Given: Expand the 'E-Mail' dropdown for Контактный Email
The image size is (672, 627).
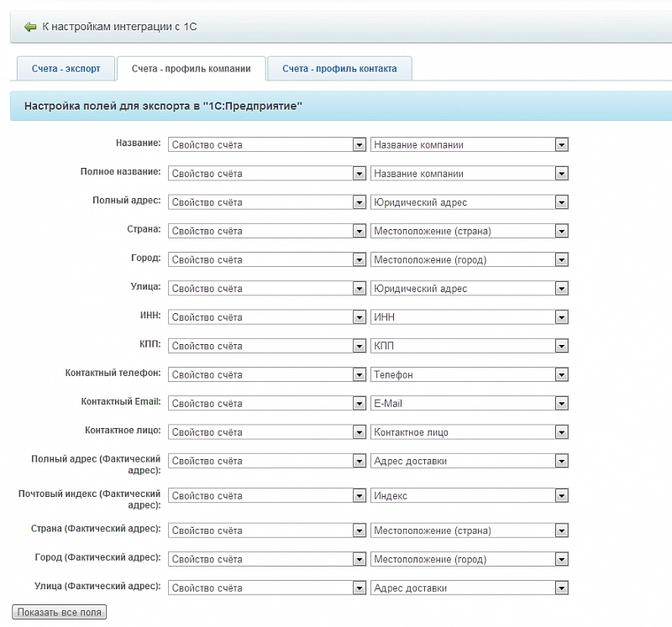Looking at the screenshot, I should (469, 404).
